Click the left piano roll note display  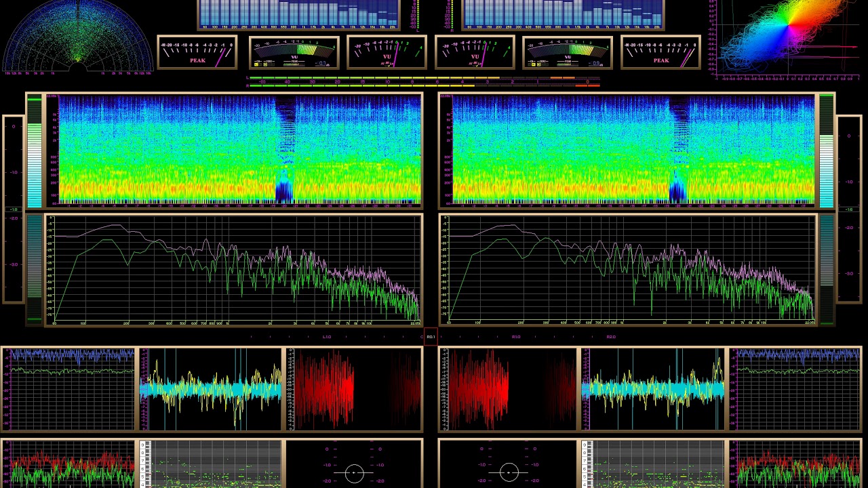point(210,464)
